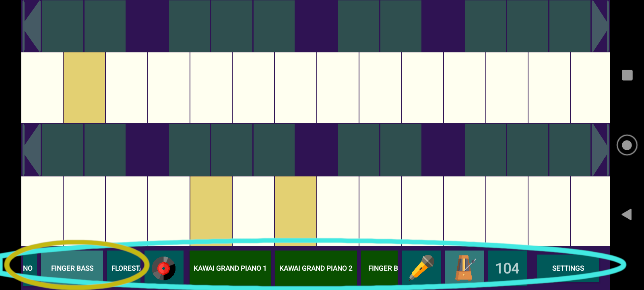
Task: Play the rightmost black key on lower keyboard
Action: click(x=570, y=150)
